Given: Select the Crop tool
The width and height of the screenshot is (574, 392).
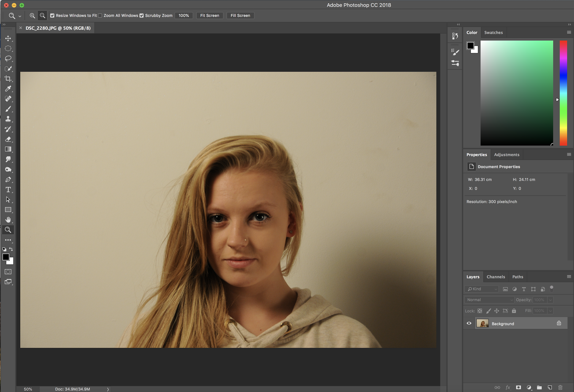Looking at the screenshot, I should pyautogui.click(x=8, y=79).
